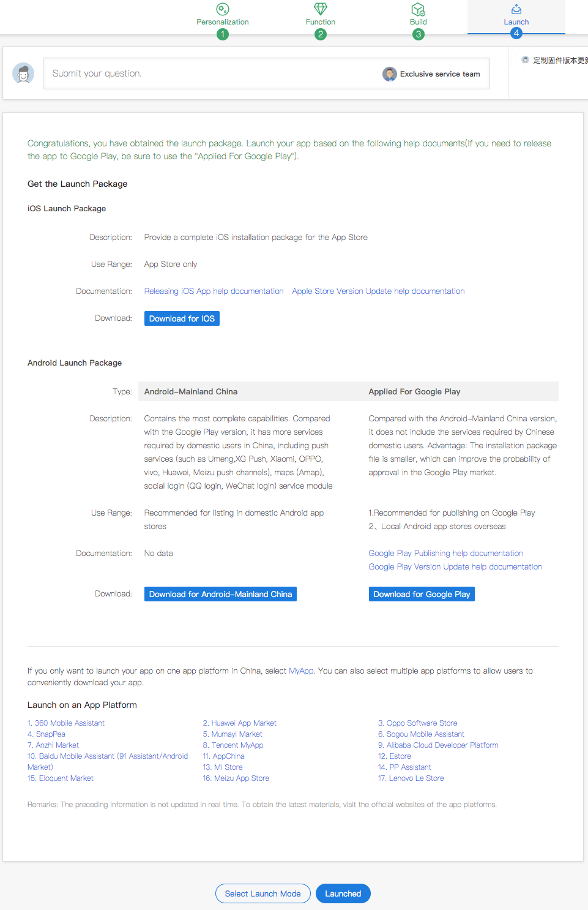This screenshot has width=588, height=910.
Task: Open Apple Store Version Update help documentation
Action: pyautogui.click(x=378, y=291)
